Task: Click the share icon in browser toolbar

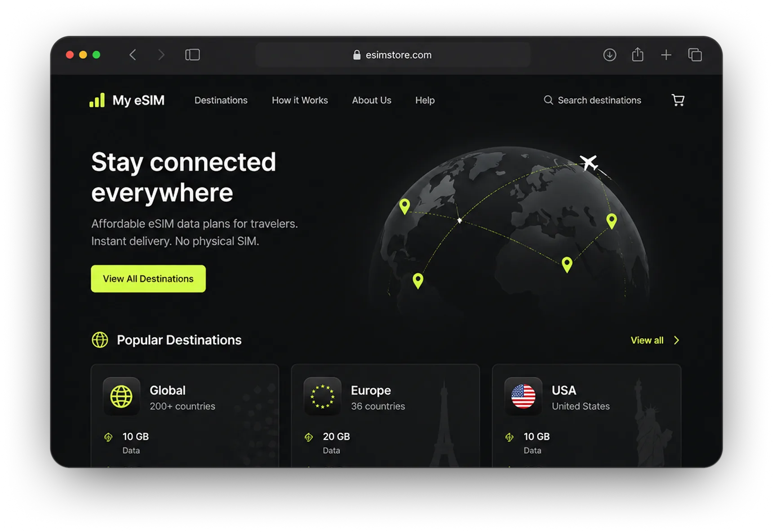Action: coord(638,54)
